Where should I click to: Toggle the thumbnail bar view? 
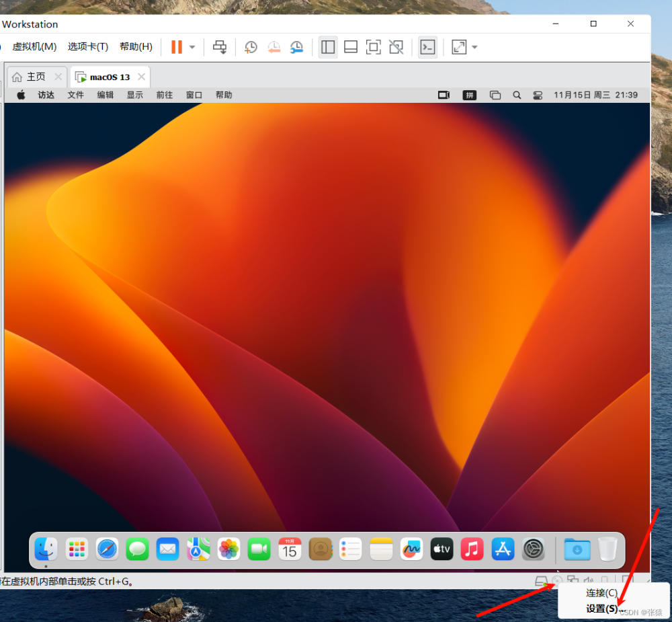tap(351, 47)
